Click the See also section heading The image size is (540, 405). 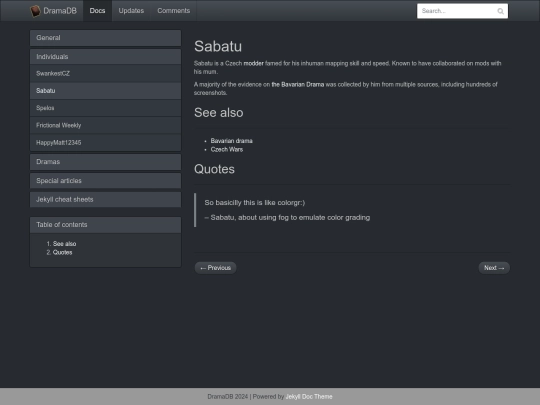(218, 113)
